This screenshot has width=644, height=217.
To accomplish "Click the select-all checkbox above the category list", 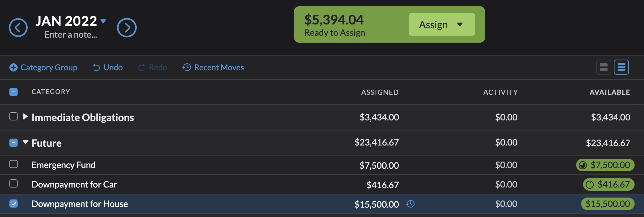I will tap(14, 92).
